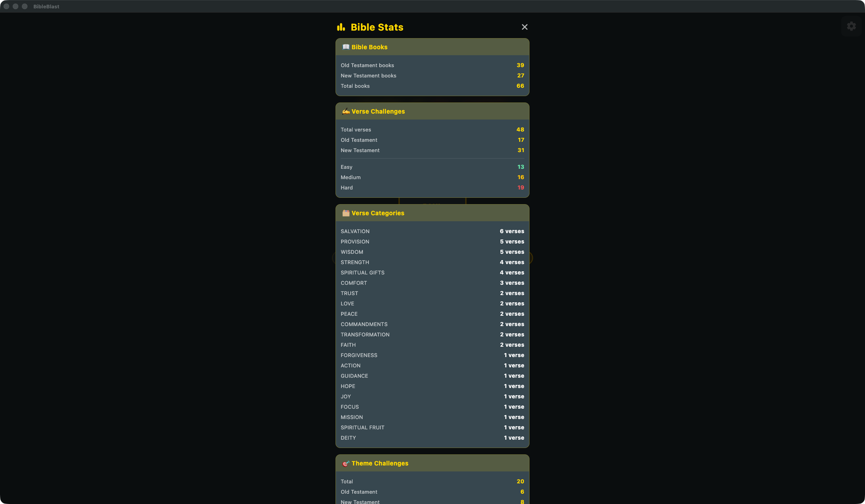Select the SALVATION category row
The height and width of the screenshot is (504, 865).
(x=432, y=231)
